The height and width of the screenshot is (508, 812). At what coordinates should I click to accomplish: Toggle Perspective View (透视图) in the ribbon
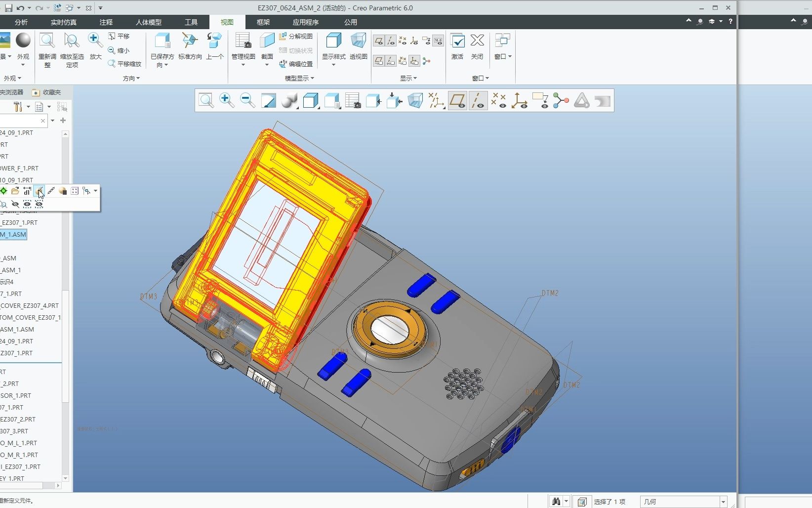coord(359,46)
